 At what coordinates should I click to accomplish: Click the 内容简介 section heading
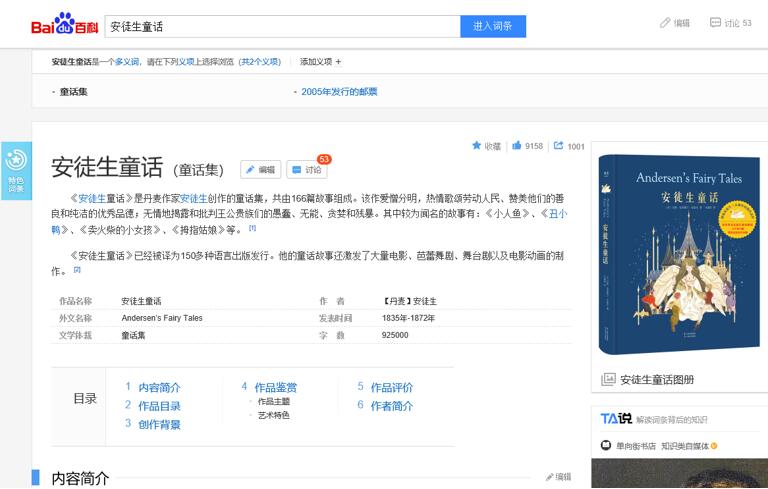[80, 478]
